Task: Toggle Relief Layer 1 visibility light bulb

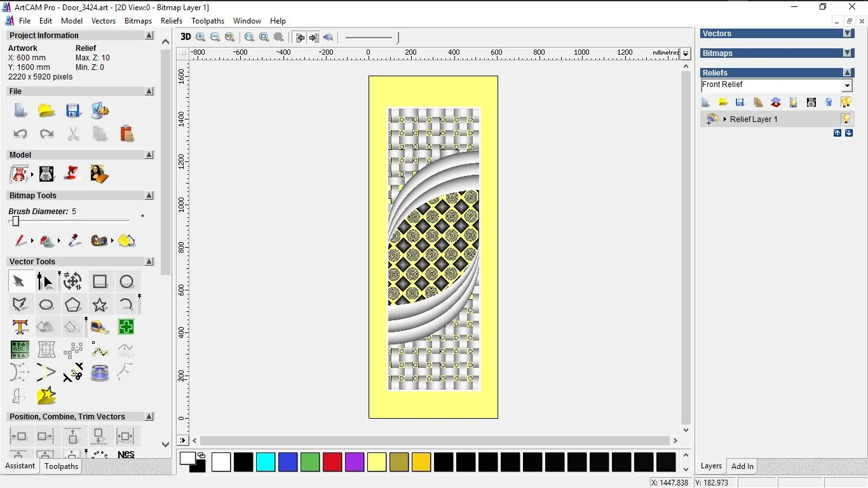Action: (846, 119)
